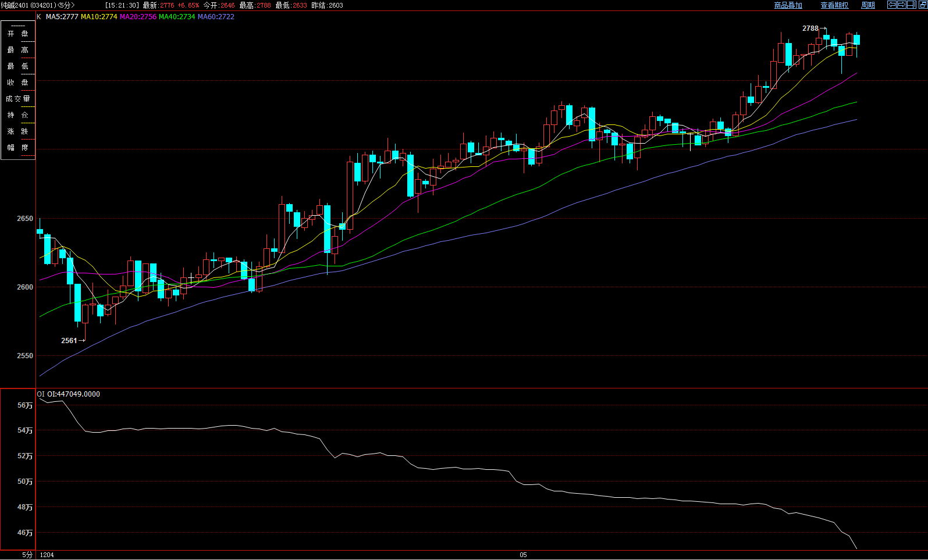The height and width of the screenshot is (560, 928).
Task: Click the 1204 date marker on time axis
Action: click(47, 555)
